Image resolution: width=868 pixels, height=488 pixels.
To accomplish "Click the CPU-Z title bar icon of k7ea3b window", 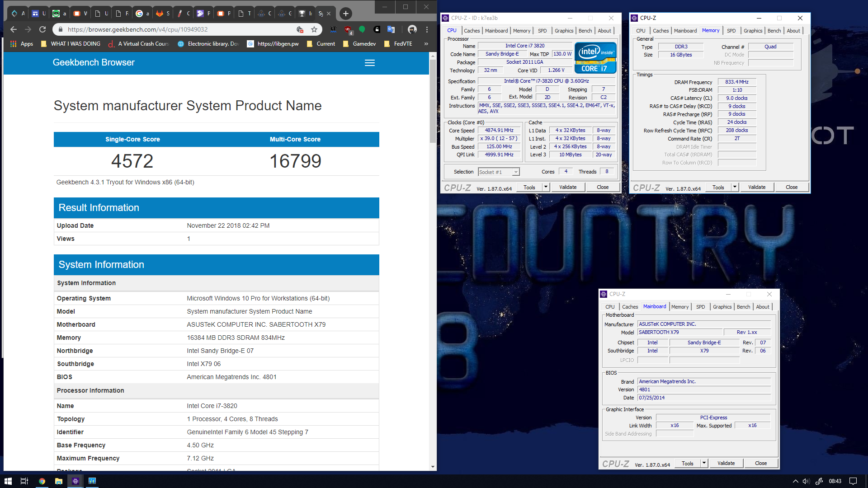I will (x=445, y=18).
